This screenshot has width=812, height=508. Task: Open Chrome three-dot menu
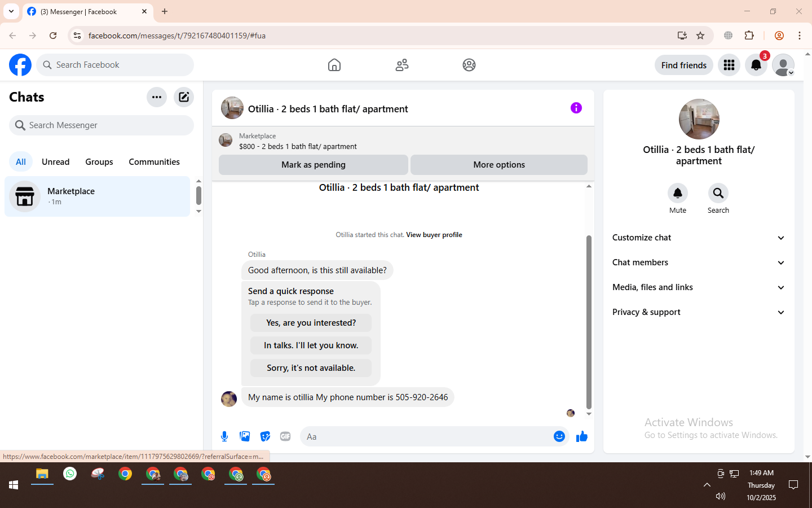click(800, 36)
